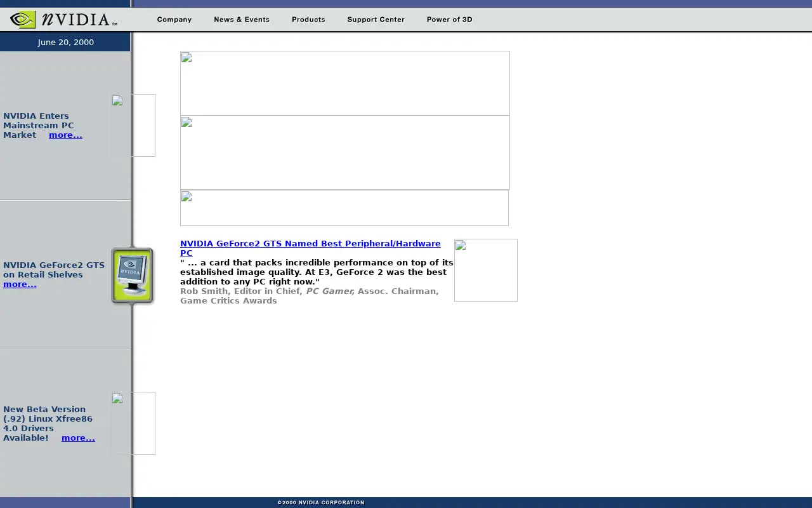
Task: Click the June 20, 2000 date text
Action: (x=65, y=43)
